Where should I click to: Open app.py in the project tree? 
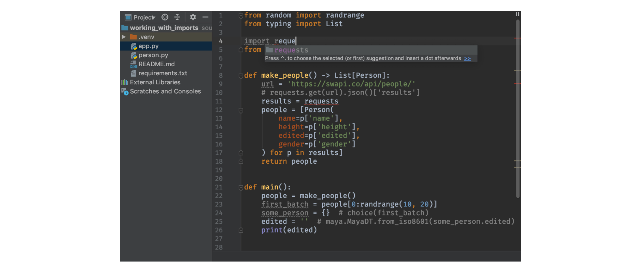[166, 46]
